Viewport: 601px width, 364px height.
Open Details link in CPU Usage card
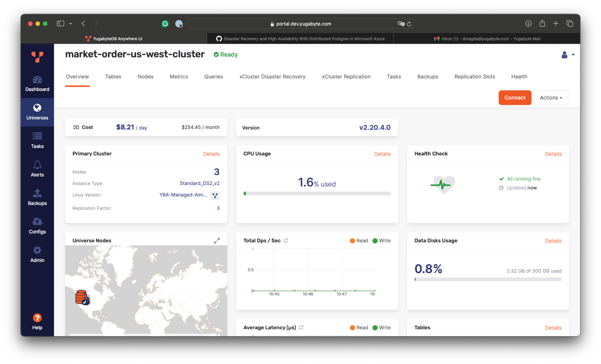coord(382,154)
